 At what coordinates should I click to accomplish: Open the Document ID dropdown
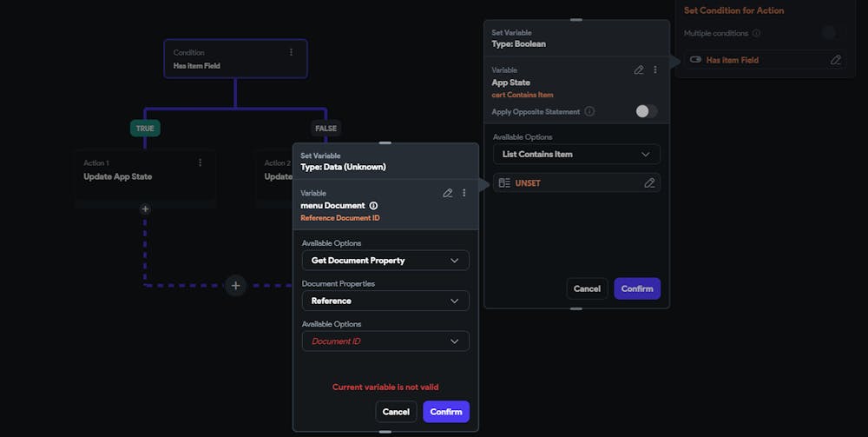[x=385, y=341]
